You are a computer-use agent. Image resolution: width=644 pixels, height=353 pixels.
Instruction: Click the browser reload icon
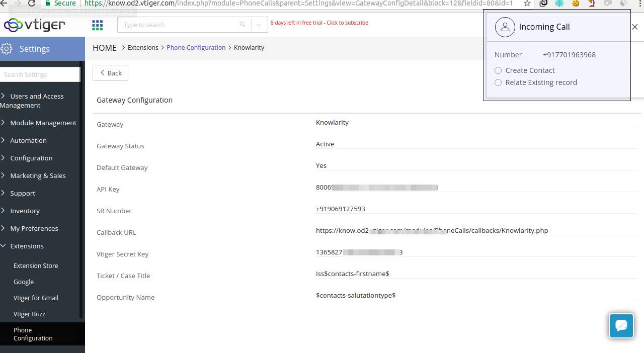click(x=32, y=4)
